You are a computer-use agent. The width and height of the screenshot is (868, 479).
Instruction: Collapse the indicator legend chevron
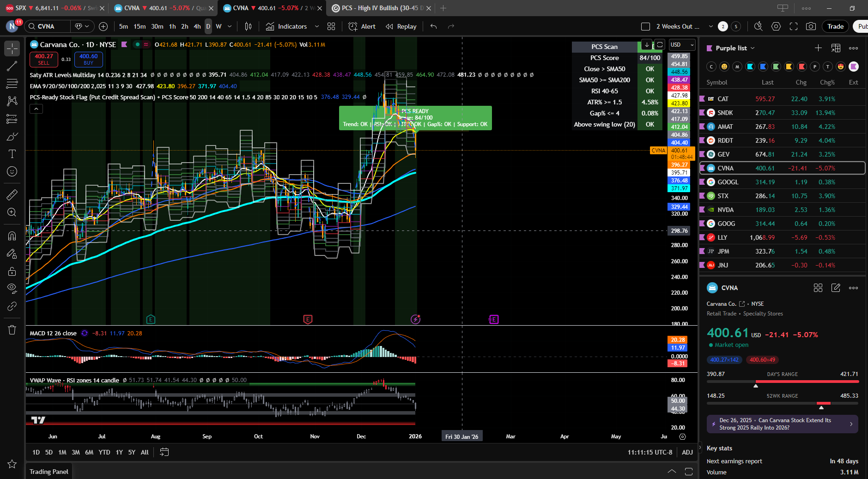(36, 109)
